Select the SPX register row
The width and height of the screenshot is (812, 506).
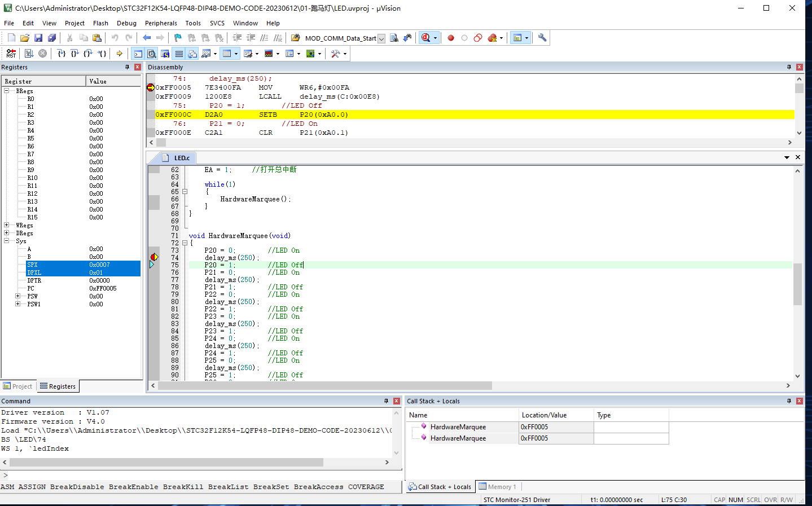83,265
